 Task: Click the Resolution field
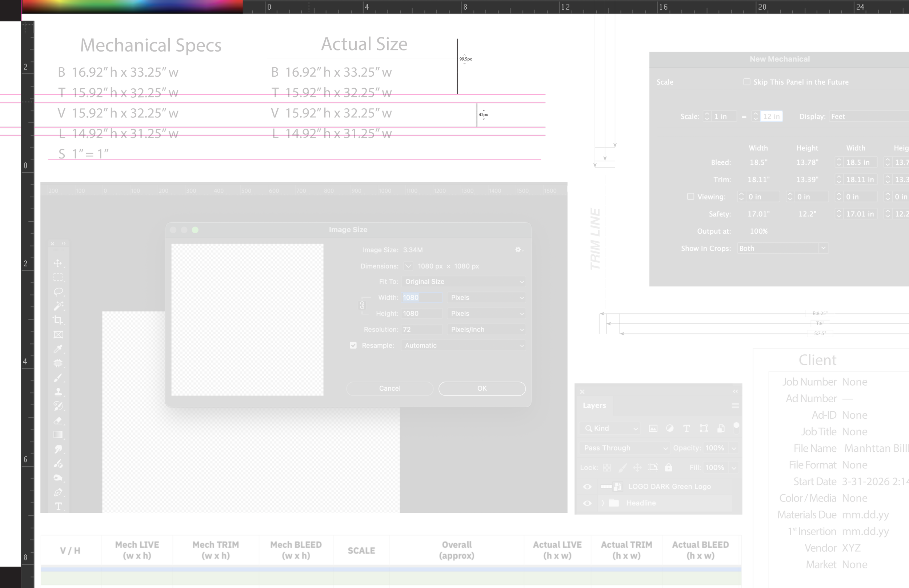[x=422, y=330]
